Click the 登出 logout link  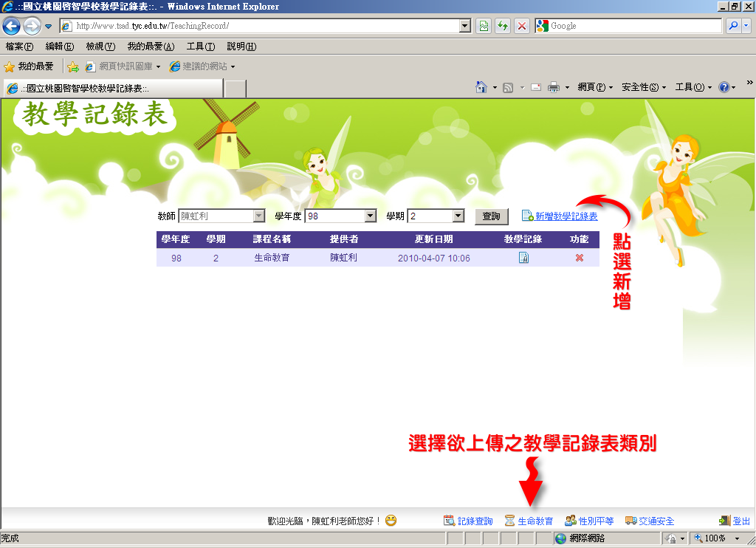pos(741,521)
